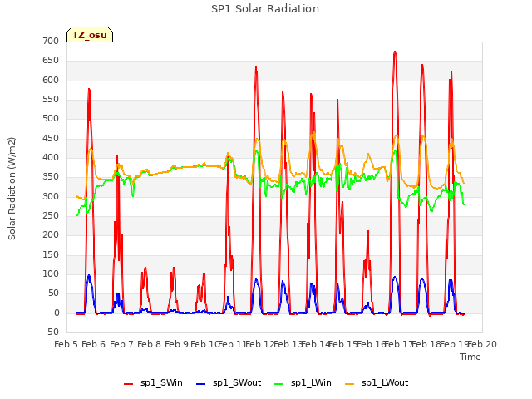532x399 pixels.
Task: Click the 350 y-axis tick label
Action: click(51, 177)
